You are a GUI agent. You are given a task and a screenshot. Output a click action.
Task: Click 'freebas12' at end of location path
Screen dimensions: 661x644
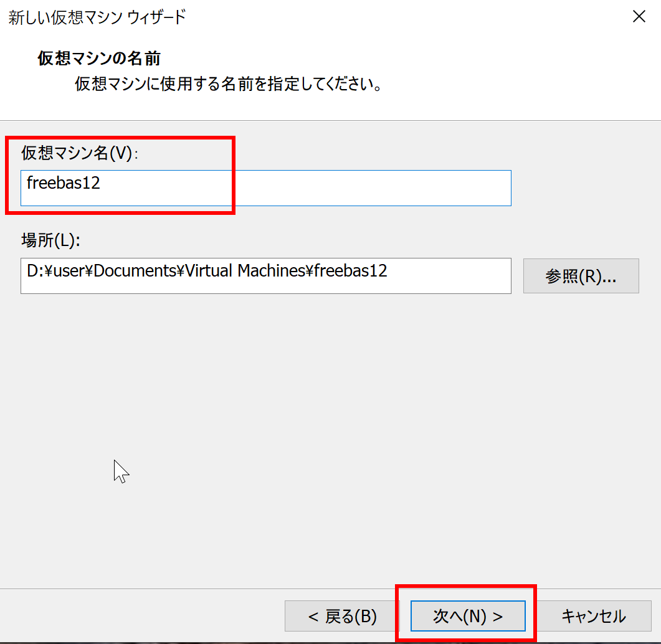pyautogui.click(x=350, y=271)
